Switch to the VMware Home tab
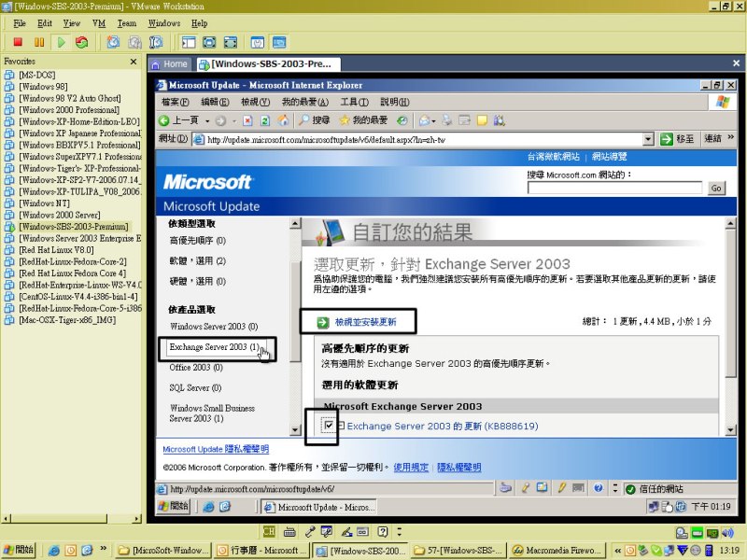747x560 pixels. coord(170,63)
